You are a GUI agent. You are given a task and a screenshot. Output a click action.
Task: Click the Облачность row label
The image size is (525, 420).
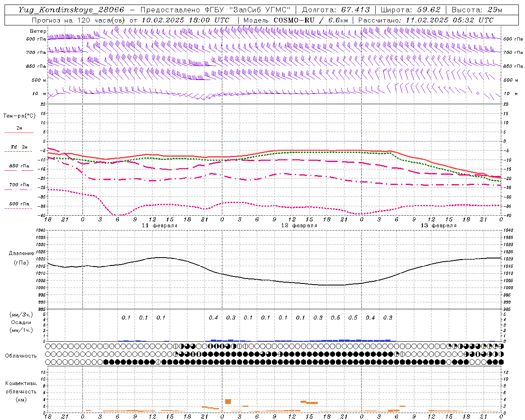tap(21, 356)
